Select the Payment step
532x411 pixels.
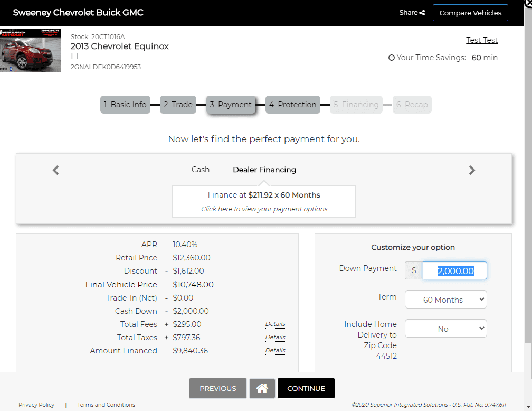click(231, 105)
